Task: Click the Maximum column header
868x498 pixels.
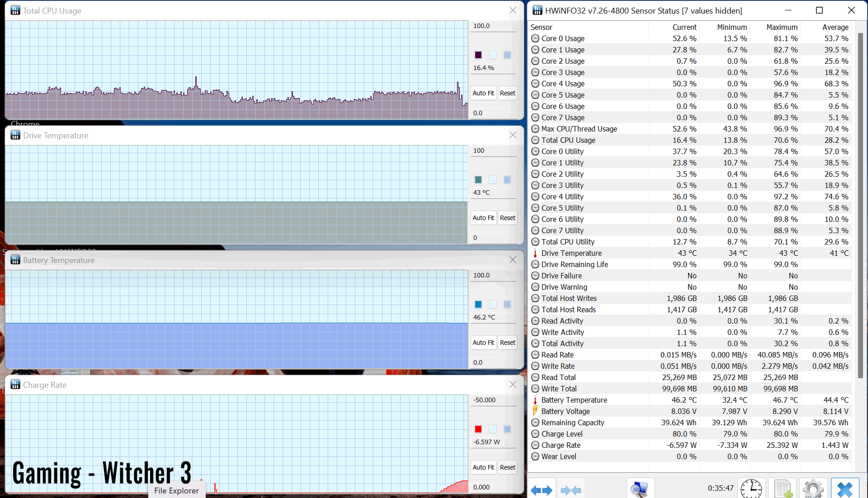Action: [x=775, y=27]
